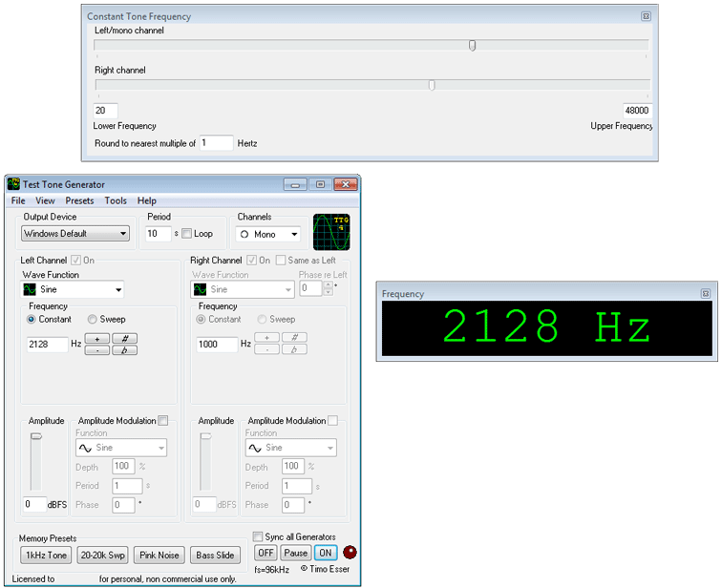This screenshot has height=588, width=722.
Task: Click the TTG oscilloscope logo icon
Action: click(x=331, y=232)
